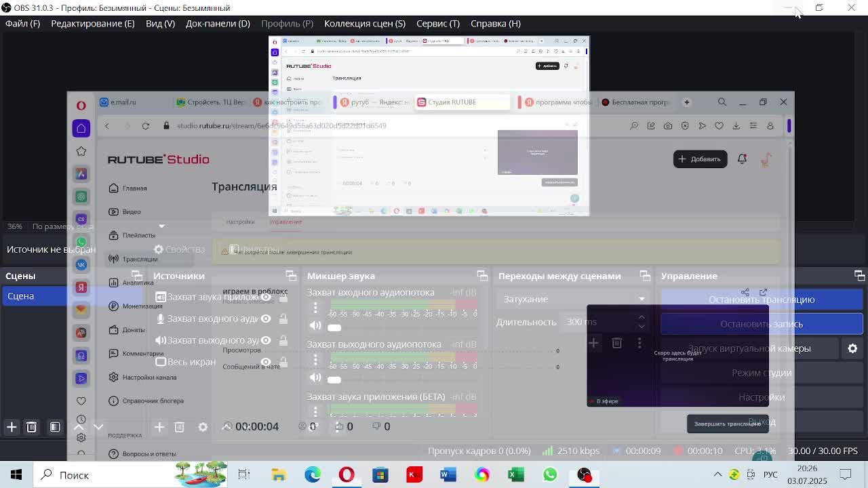Lock the 'Весь икран' source

[283, 362]
